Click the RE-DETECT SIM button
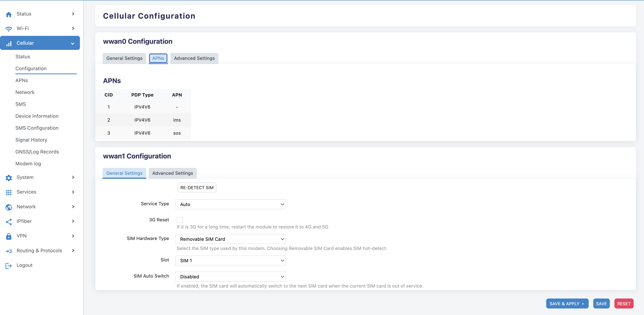The width and height of the screenshot is (644, 315). tap(197, 187)
